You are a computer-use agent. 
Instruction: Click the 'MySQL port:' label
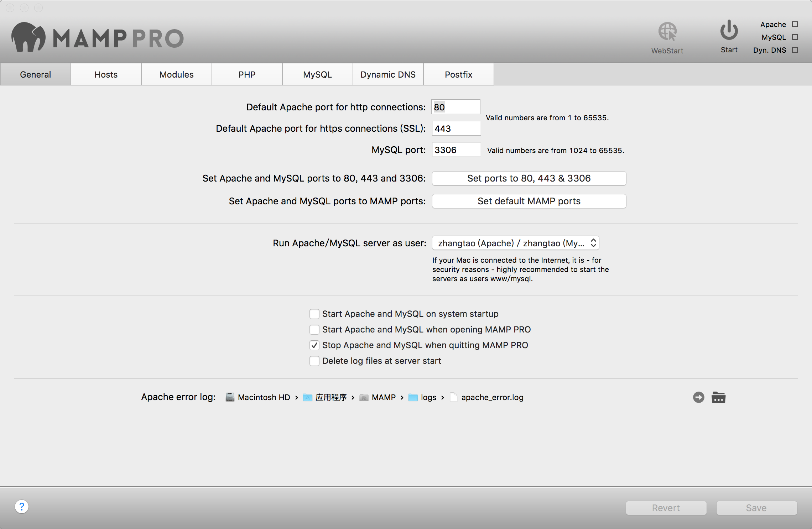coord(399,150)
